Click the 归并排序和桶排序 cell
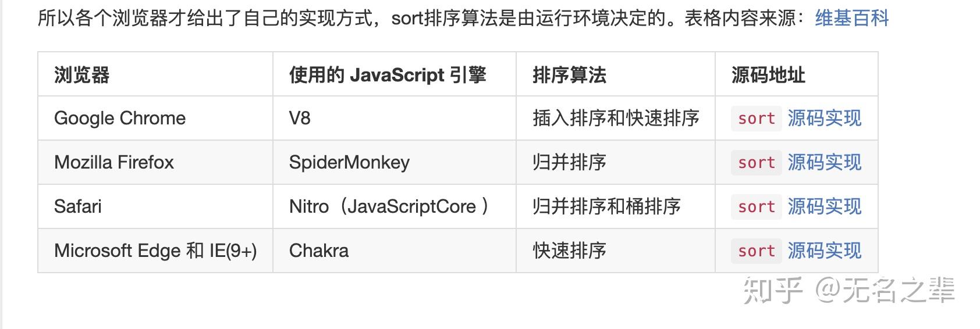Image resolution: width=980 pixels, height=329 pixels. (606, 206)
